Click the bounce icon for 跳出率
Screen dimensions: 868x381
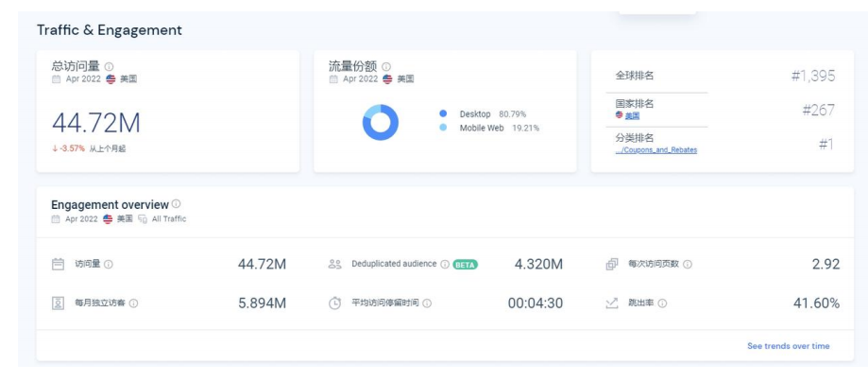pos(612,303)
